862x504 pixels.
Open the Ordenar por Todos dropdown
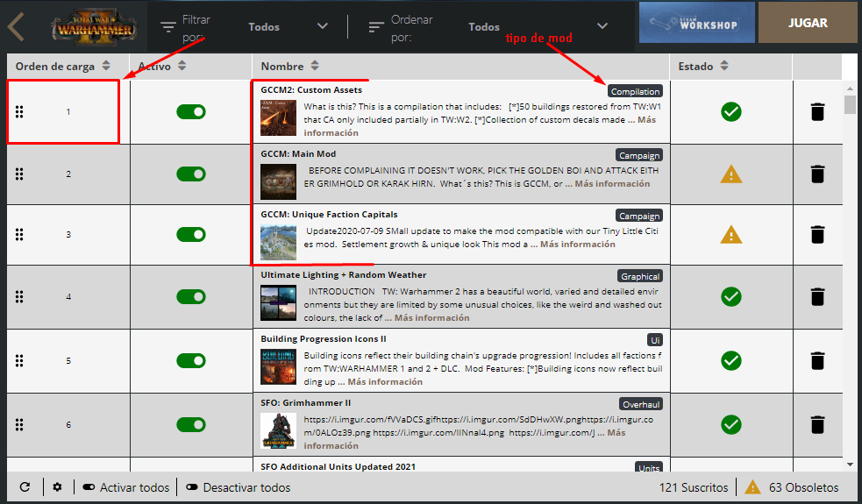tap(538, 26)
